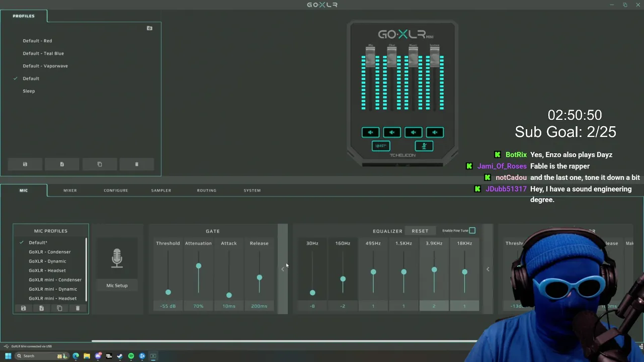Toggle the cough mic-mute button on device
The height and width of the screenshot is (362, 644).
[424, 146]
